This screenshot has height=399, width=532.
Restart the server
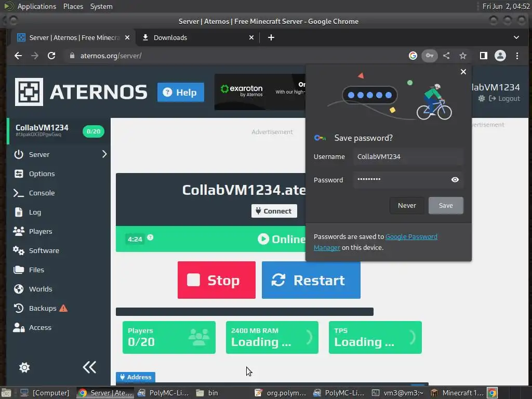pyautogui.click(x=311, y=280)
